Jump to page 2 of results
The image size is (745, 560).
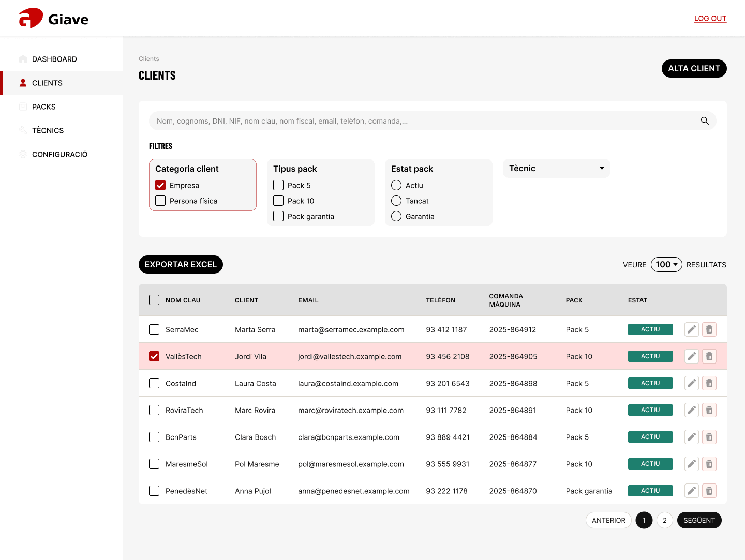[665, 520]
